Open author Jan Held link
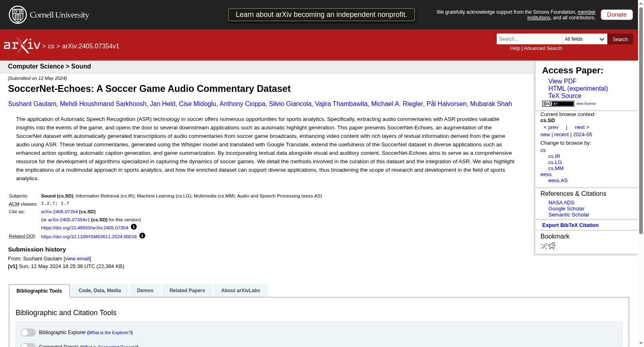Viewport: 644px width, 347px height. pyautogui.click(x=163, y=104)
